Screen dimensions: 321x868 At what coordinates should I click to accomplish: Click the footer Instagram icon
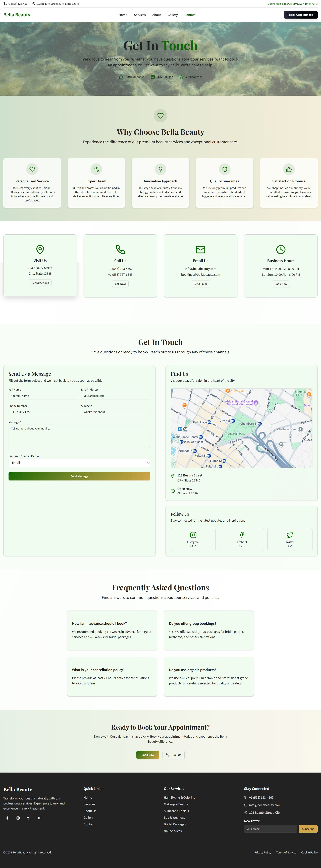(x=18, y=818)
